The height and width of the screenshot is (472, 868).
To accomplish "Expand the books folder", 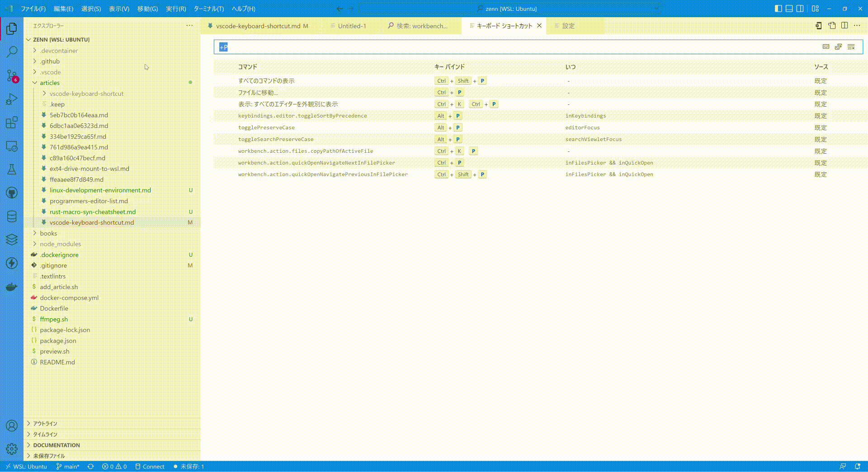I will pyautogui.click(x=112, y=233).
